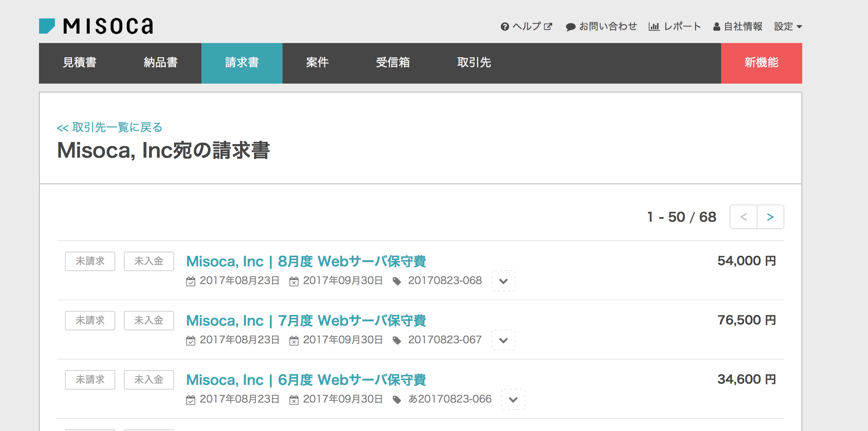Toggle 未請求 status on 6月度 invoice
Viewport: 868px width, 431px height.
click(90, 379)
